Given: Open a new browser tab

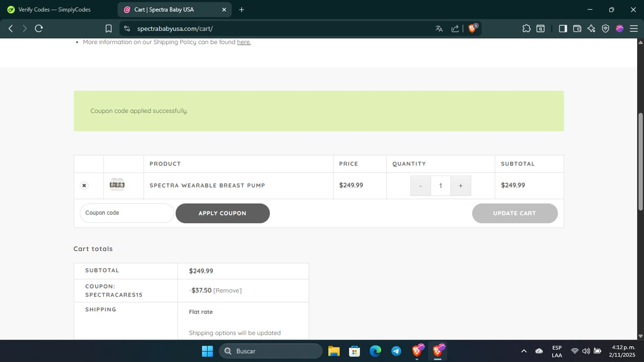Looking at the screenshot, I should 242,9.
